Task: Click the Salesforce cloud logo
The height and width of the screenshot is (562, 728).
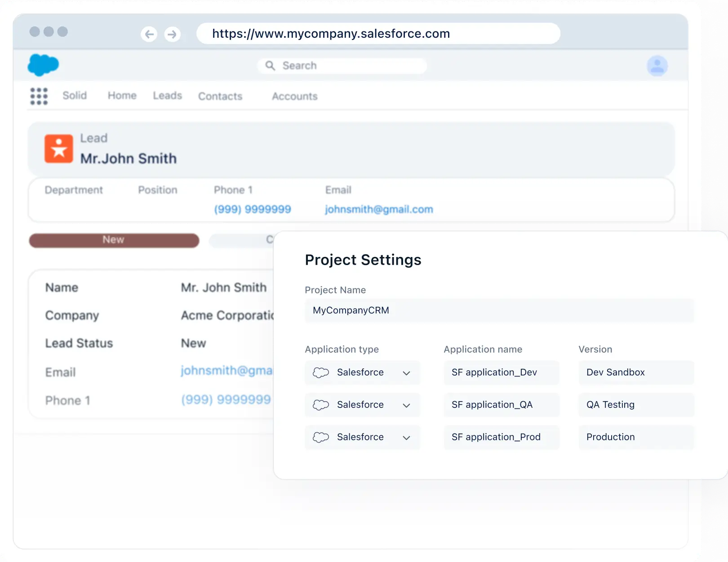Action: [x=43, y=65]
